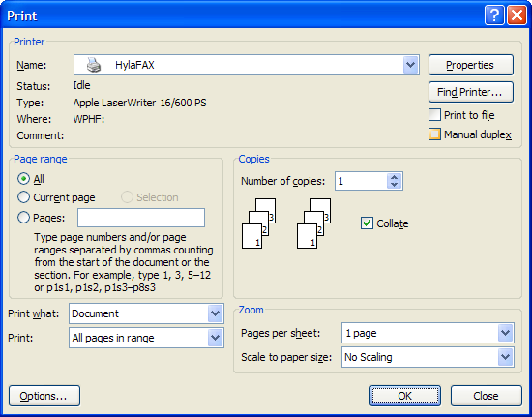Open the Pages per sheet dropdown
The width and height of the screenshot is (532, 417).
pyautogui.click(x=505, y=333)
